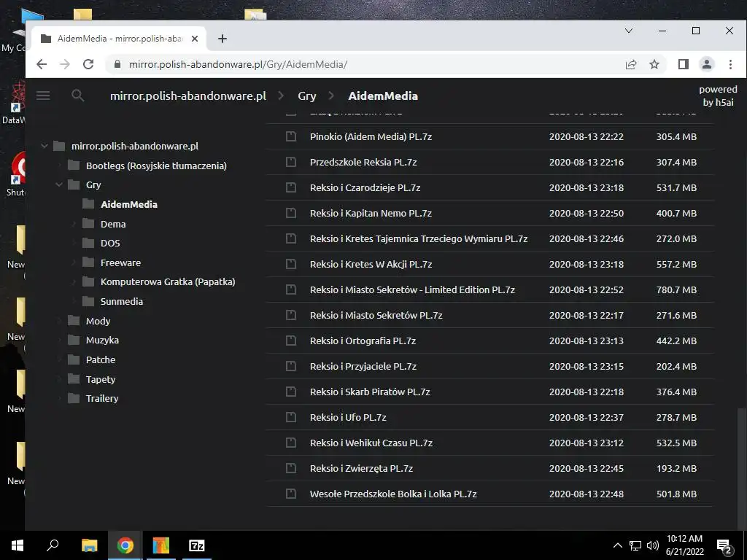Click file icon of Pinokio (Aidem Media) PL.7z
This screenshot has width=747, height=560.
[x=290, y=136]
